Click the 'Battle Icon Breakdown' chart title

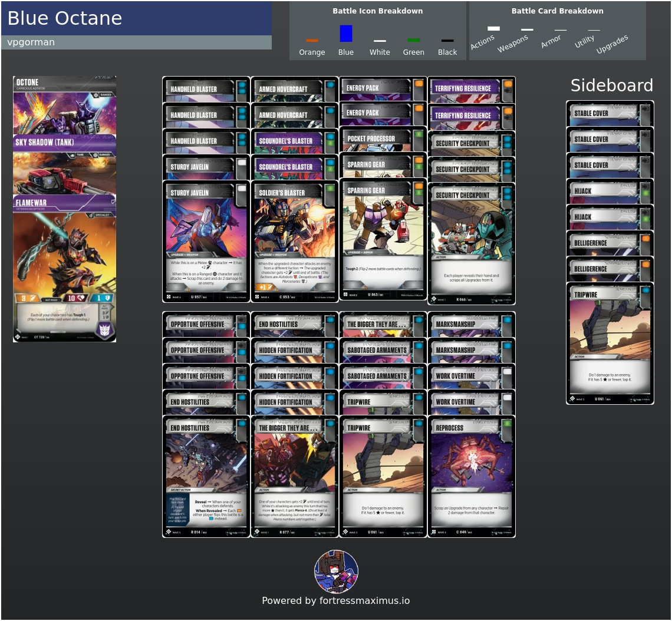378,11
